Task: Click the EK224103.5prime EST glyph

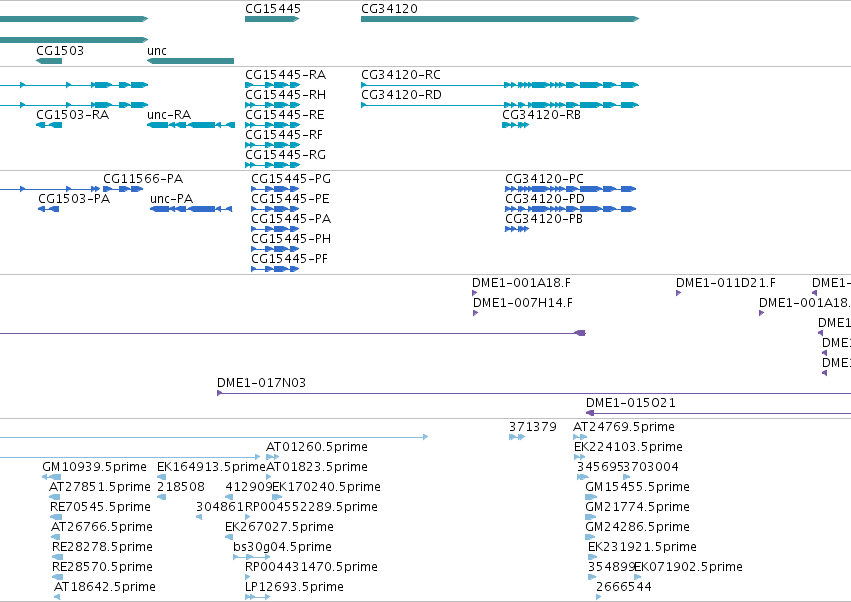Action: click(580, 457)
